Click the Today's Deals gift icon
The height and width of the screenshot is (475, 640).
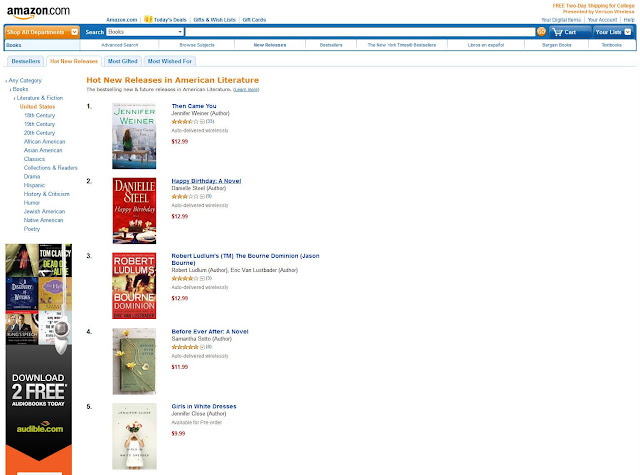(x=148, y=19)
